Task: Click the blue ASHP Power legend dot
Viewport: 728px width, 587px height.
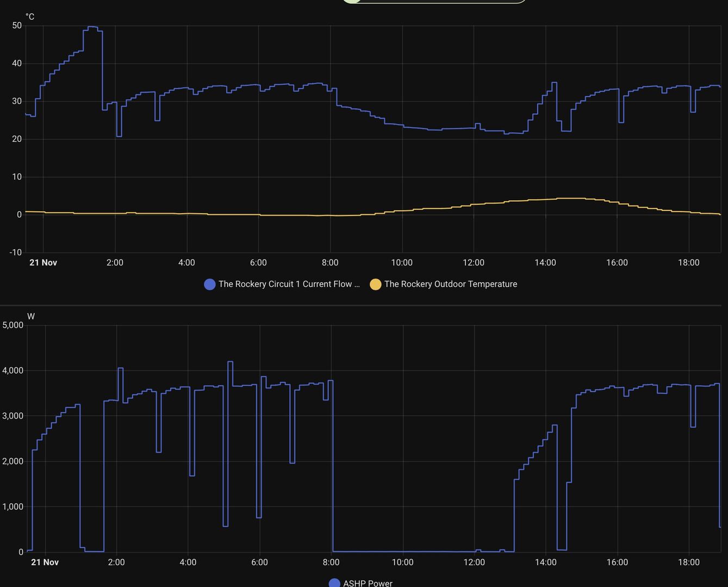Action: click(334, 583)
